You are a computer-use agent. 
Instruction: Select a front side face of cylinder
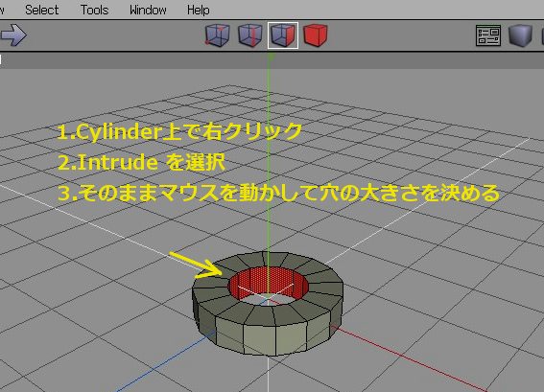coord(260,338)
